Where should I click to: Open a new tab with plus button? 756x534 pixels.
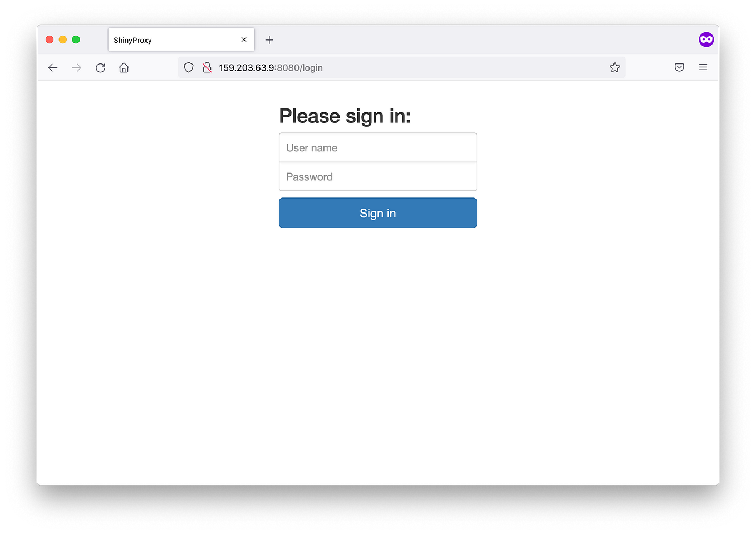coord(269,40)
